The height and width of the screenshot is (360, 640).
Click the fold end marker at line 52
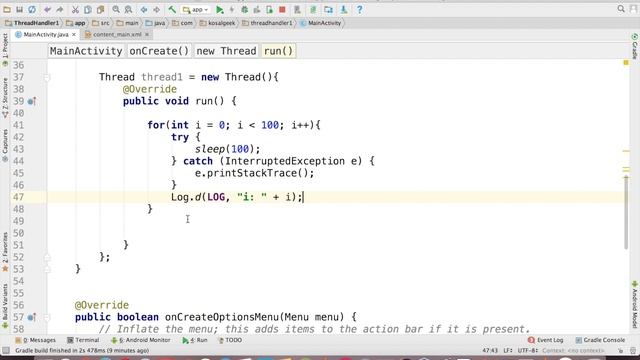[x=47, y=257]
